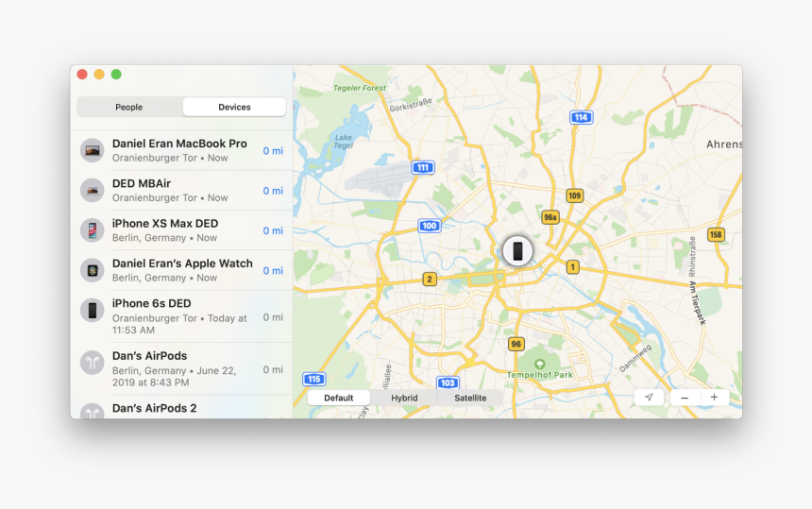This screenshot has height=509, width=812.
Task: Select the iPhone 6s DED icon
Action: (x=92, y=311)
